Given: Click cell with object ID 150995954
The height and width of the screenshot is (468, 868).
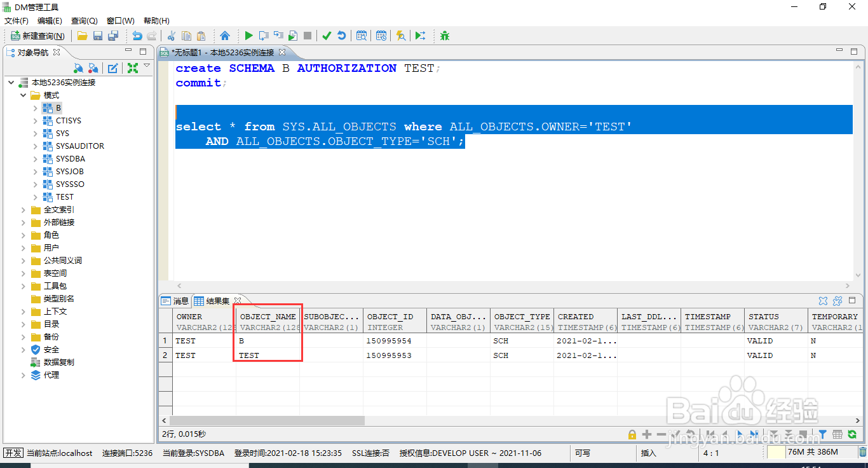Looking at the screenshot, I should [x=395, y=341].
